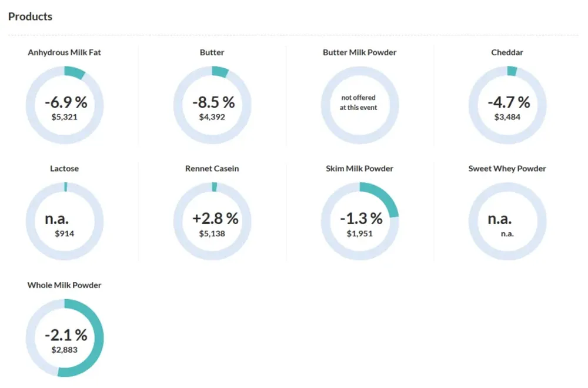Click the Products section heading
The width and height of the screenshot is (588, 388).
[x=30, y=16]
